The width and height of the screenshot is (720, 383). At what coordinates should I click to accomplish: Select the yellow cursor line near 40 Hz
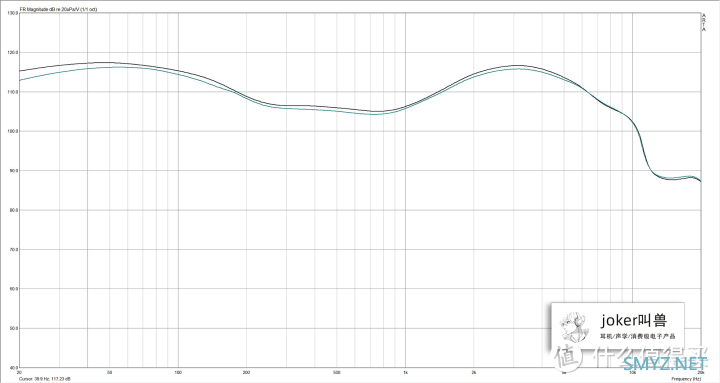pos(87,190)
